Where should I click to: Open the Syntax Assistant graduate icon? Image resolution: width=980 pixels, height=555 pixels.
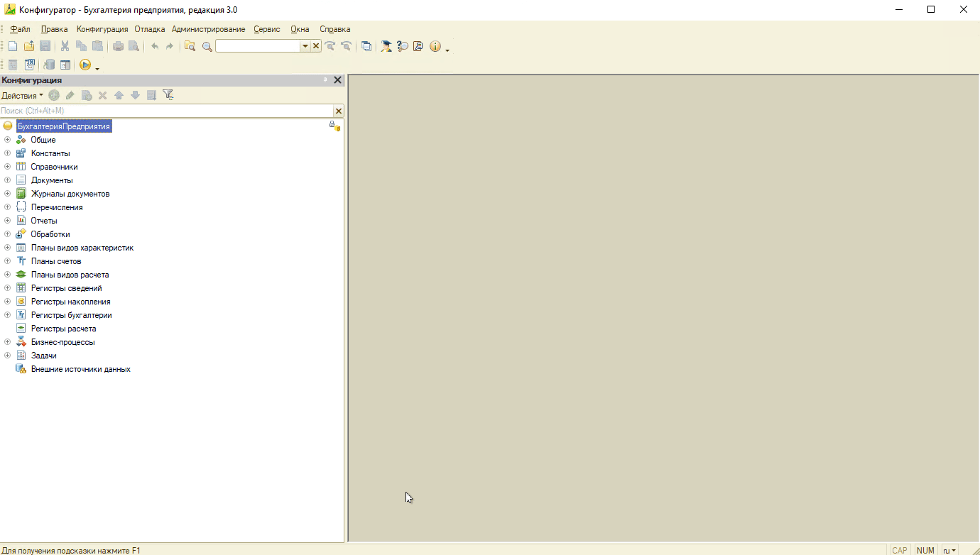386,46
